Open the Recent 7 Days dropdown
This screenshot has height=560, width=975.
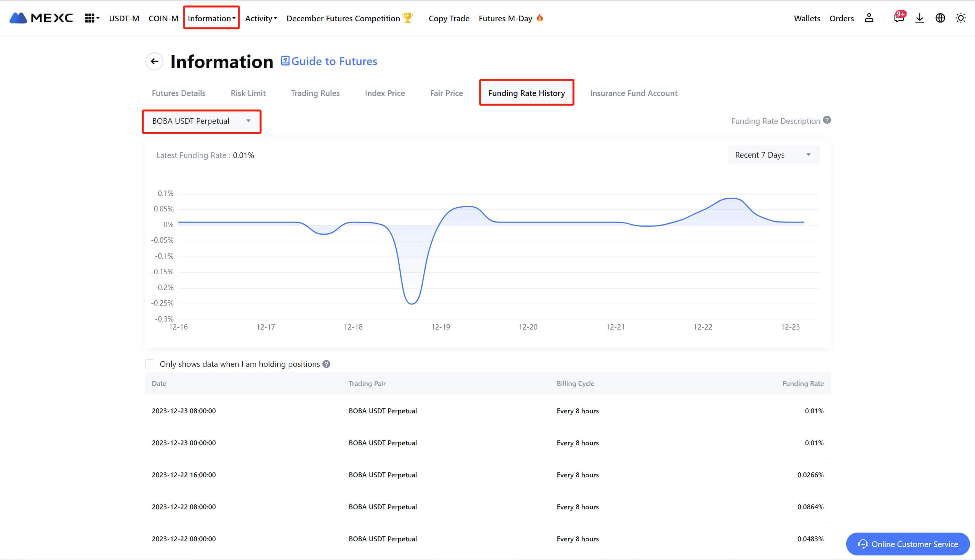click(x=773, y=155)
